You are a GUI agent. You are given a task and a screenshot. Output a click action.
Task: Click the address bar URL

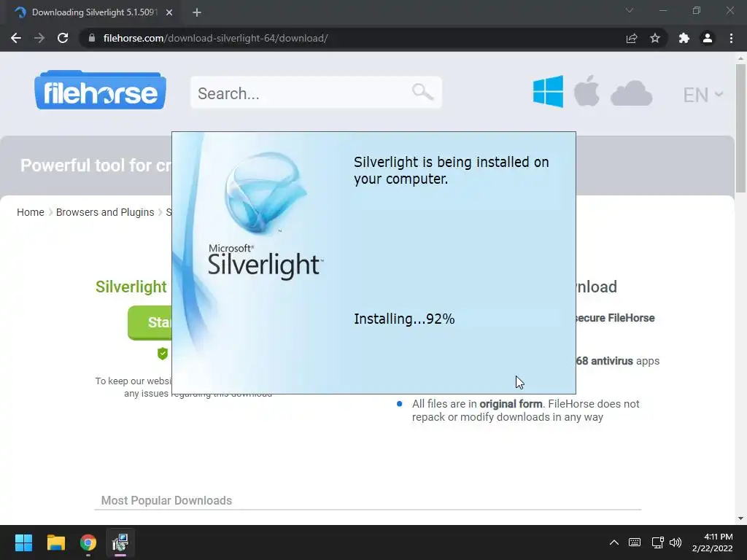click(x=215, y=38)
